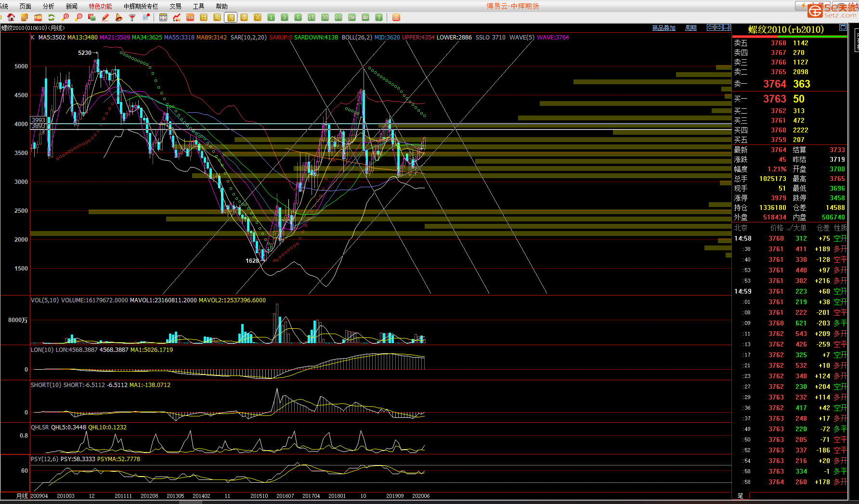This screenshot has width=859, height=504.
Task: Select the red pencil drawing tool
Action: [x=105, y=17]
